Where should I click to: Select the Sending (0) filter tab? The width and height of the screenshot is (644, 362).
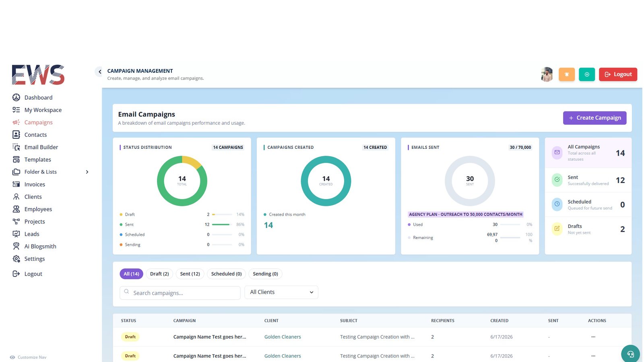pos(265,274)
